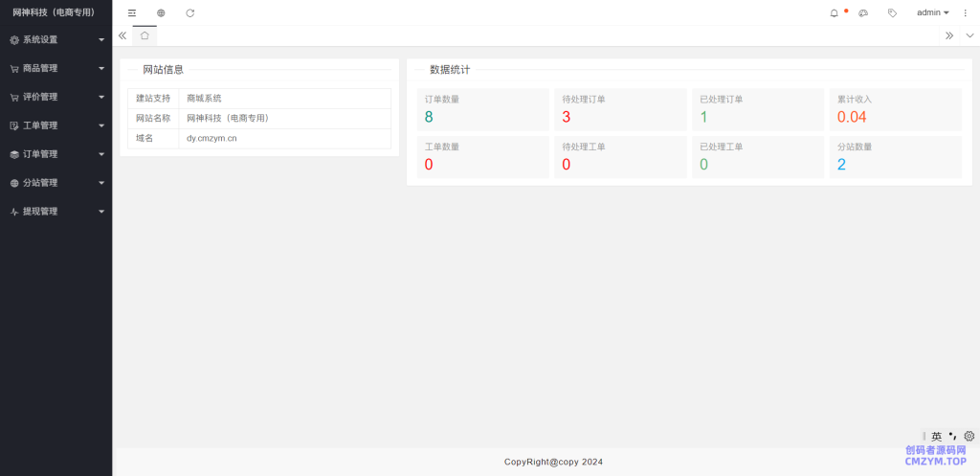980x476 pixels.
Task: Click the theme palette icon in header
Action: (863, 12)
